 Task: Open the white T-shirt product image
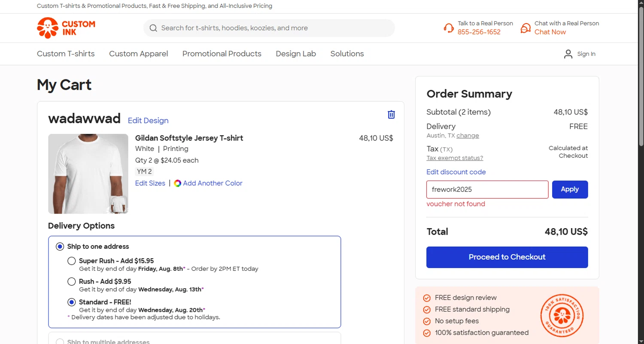88,174
